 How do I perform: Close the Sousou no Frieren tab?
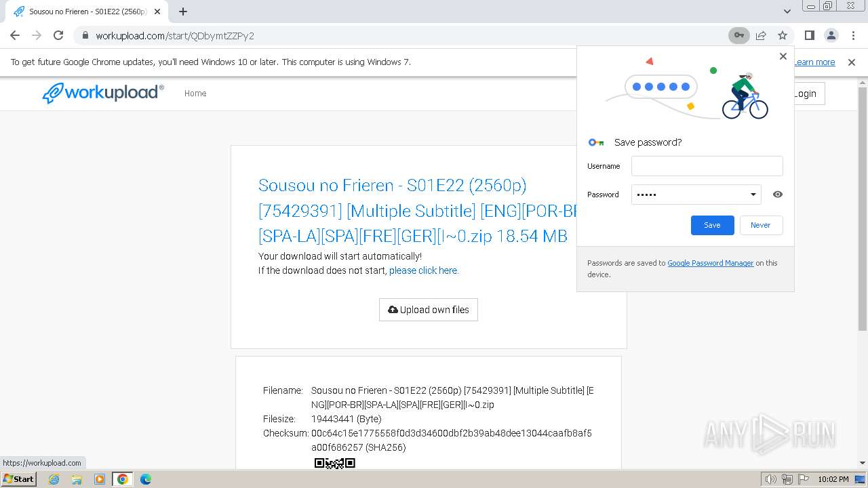pyautogui.click(x=157, y=12)
